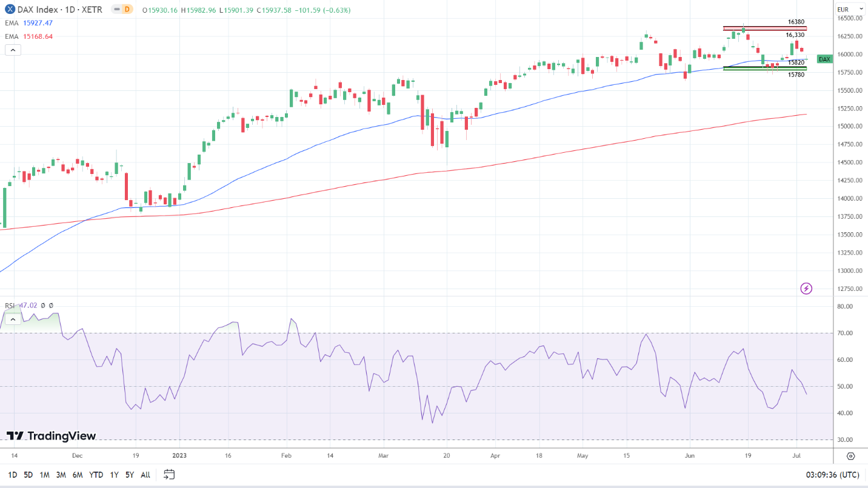
Task: Click the DAX Index symbol logo icon
Action: [x=10, y=9]
